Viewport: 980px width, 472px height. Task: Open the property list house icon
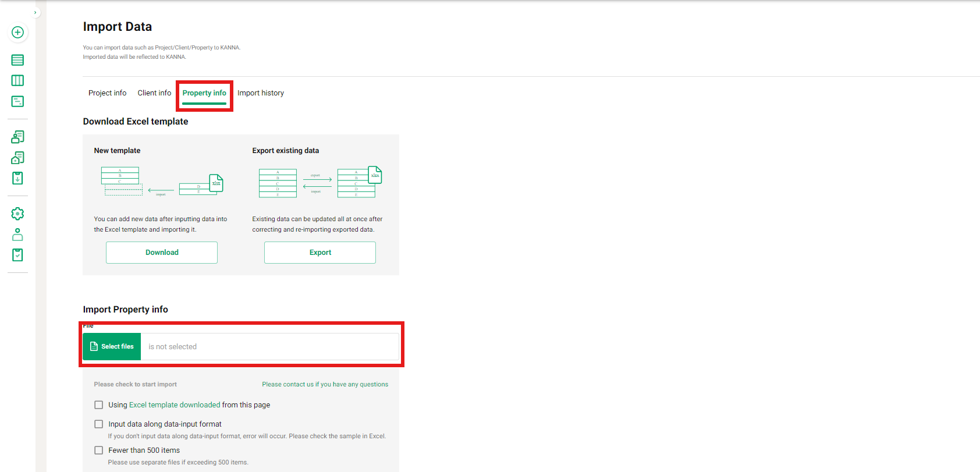coord(17,158)
